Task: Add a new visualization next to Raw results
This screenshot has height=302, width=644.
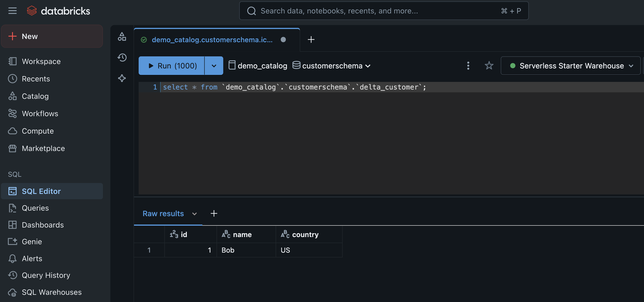Action: coord(214,213)
